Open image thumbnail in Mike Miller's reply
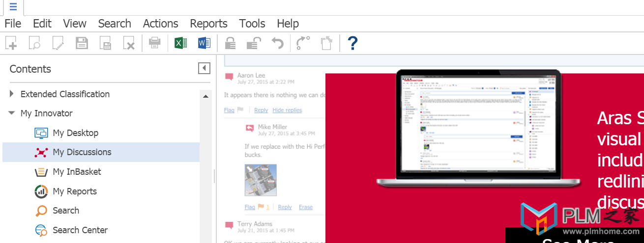 pyautogui.click(x=261, y=180)
